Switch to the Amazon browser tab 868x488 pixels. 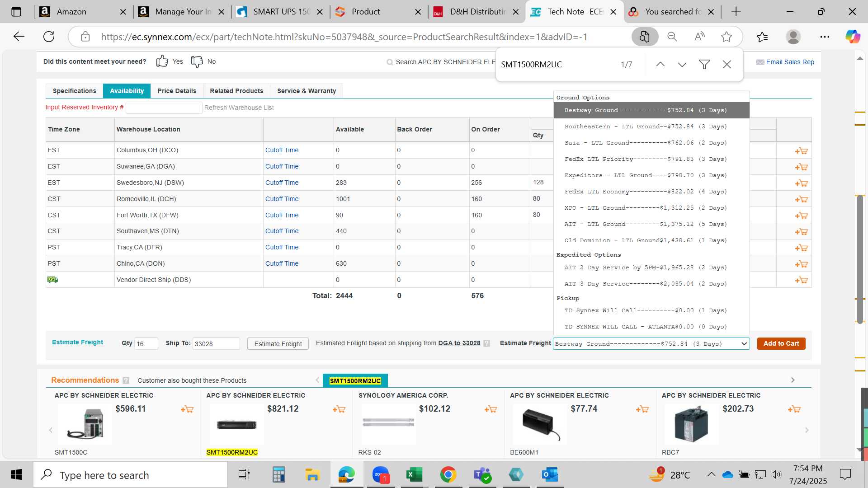[x=83, y=12]
